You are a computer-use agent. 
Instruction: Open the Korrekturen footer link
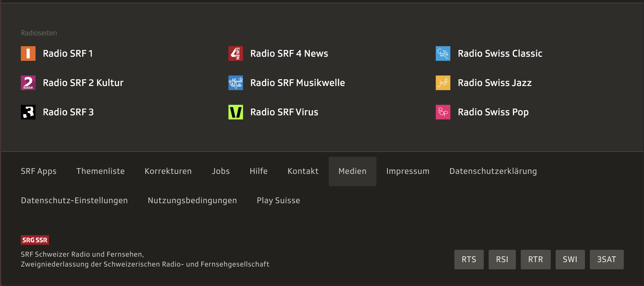168,171
